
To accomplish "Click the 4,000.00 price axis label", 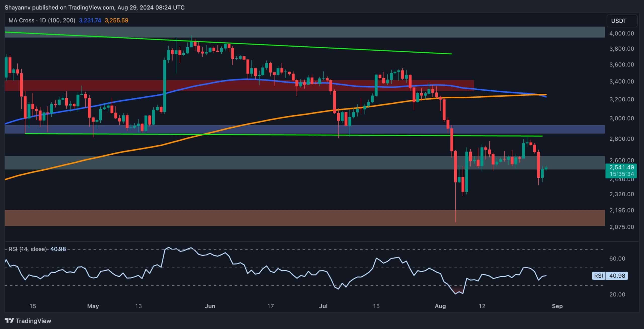I will [x=621, y=33].
